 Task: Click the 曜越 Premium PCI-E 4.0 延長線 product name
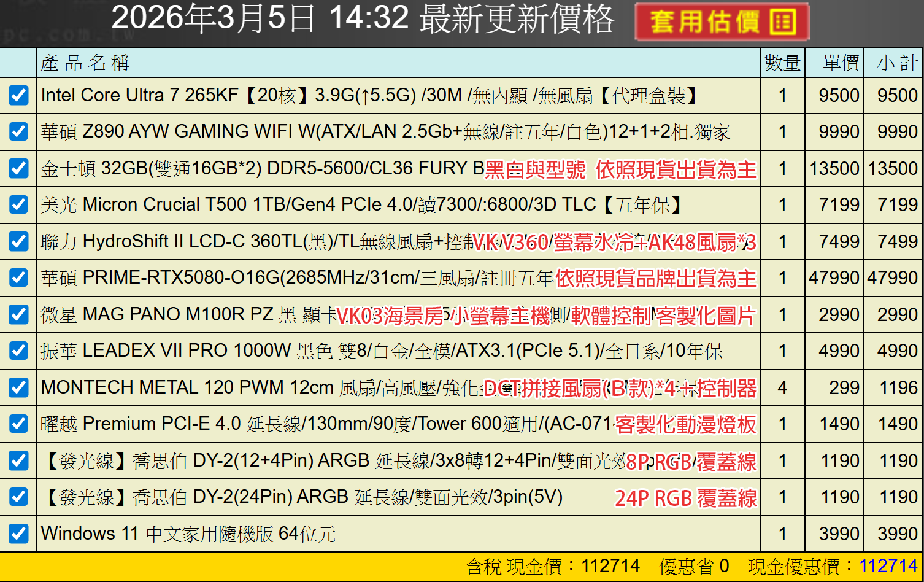tap(328, 424)
